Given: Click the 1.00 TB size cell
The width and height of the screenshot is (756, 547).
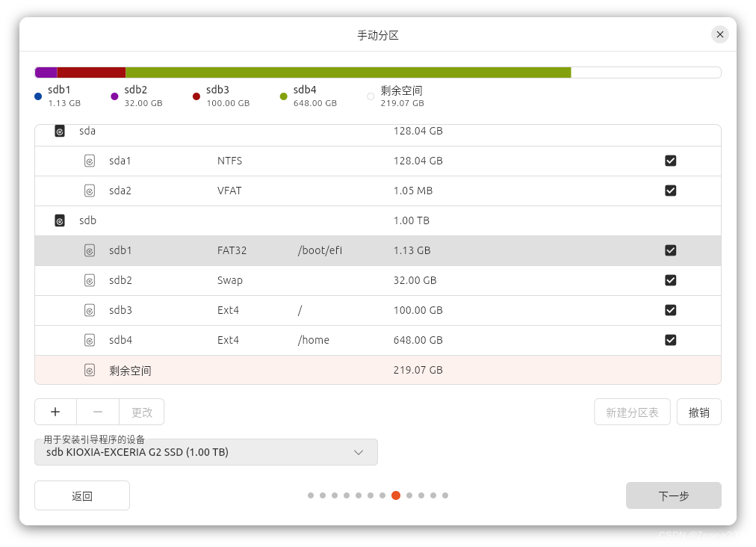Looking at the screenshot, I should pos(412,220).
